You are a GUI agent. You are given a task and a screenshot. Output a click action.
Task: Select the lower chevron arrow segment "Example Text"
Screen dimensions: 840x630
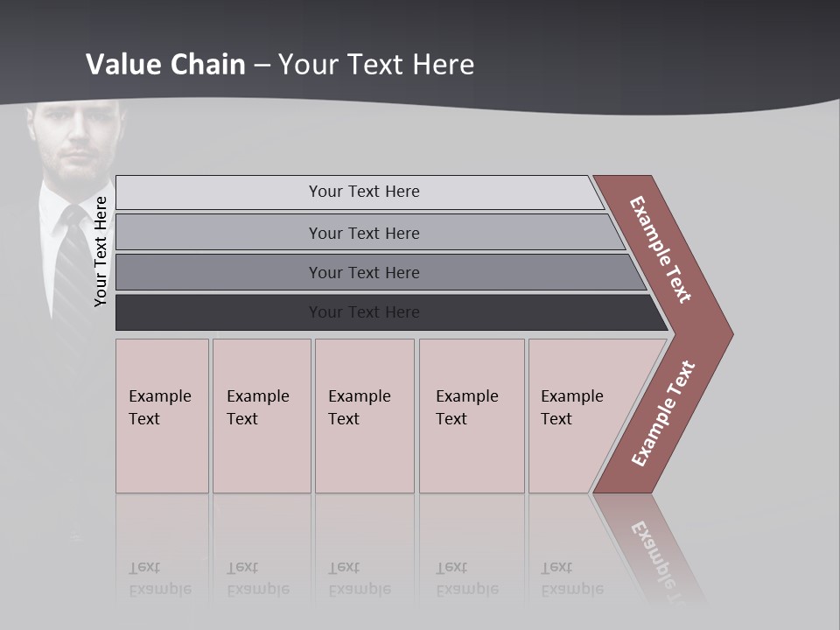[x=662, y=414]
